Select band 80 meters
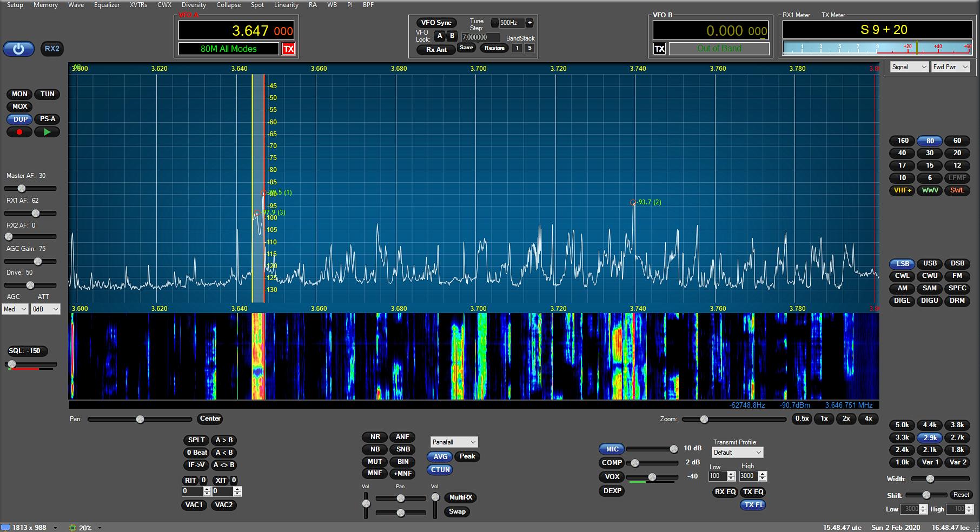This screenshot has width=980, height=532. [930, 141]
